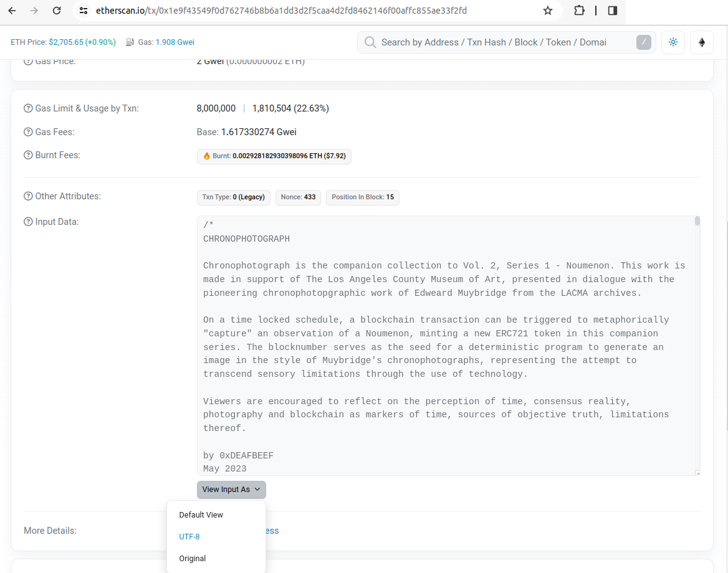Click the partially hidden More Details link
Image resolution: width=728 pixels, height=573 pixels.
[272, 531]
